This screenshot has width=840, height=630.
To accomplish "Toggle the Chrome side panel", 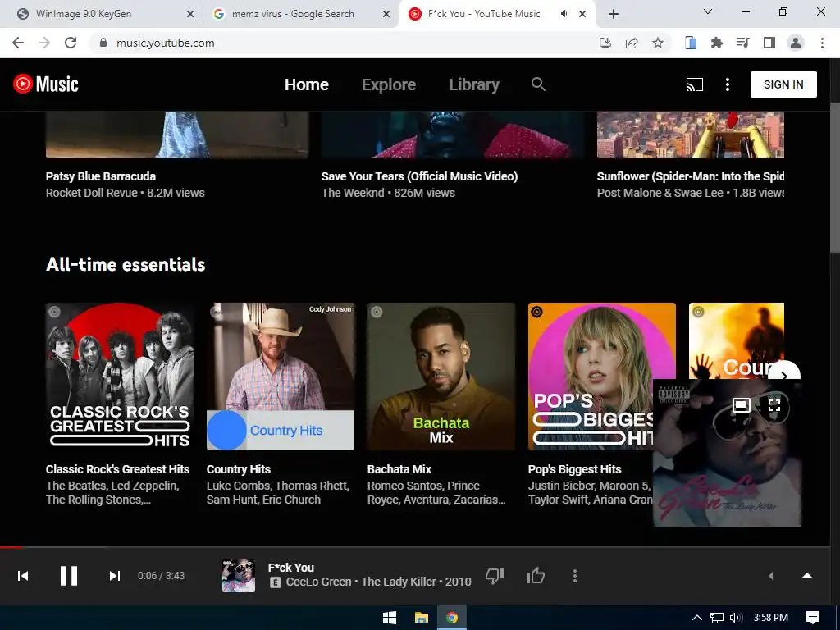I will (x=769, y=43).
